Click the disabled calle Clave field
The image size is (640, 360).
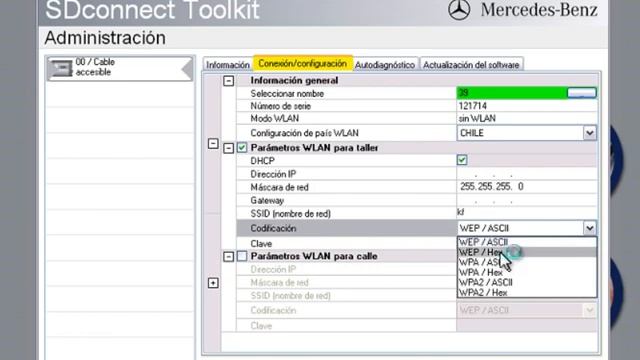527,326
